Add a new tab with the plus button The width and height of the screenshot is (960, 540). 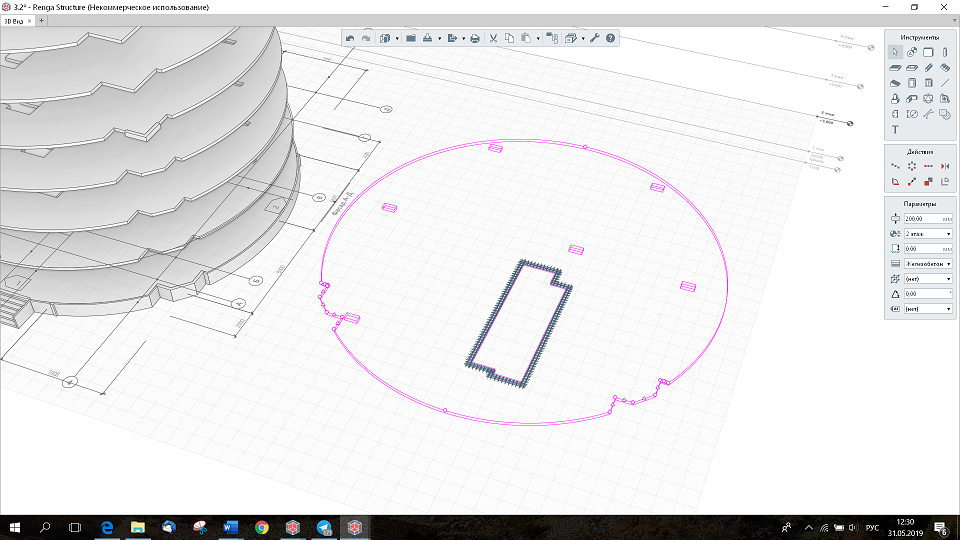(x=42, y=21)
